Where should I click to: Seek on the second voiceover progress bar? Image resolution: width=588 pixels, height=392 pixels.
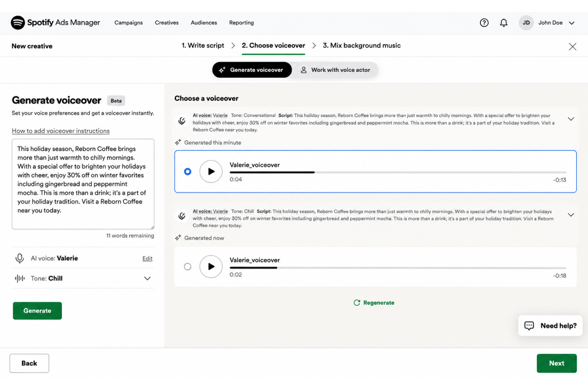click(398, 268)
